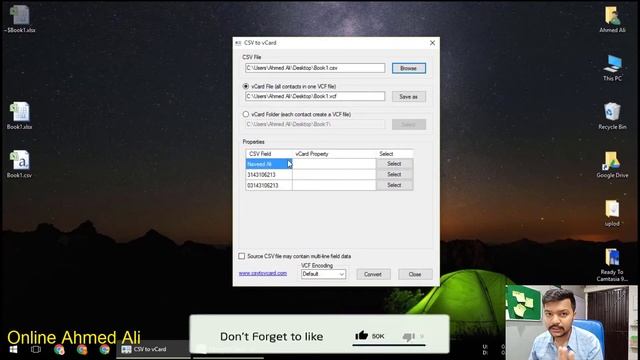
Task: Select the Book1.xlsx desktop file icon
Action: [20, 115]
